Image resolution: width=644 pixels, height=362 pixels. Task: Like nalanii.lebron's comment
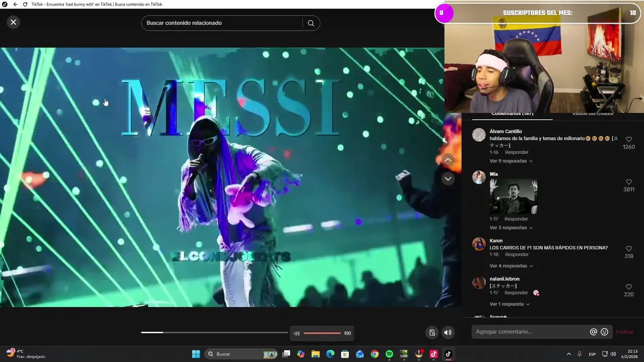pos(629,287)
